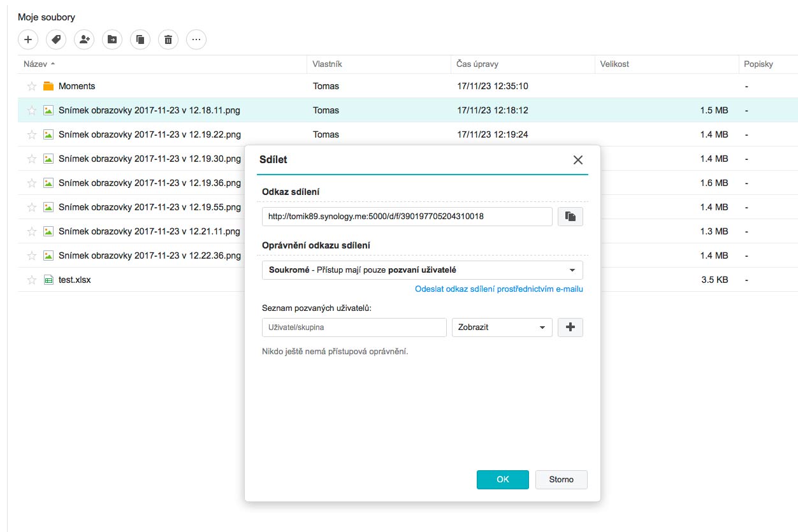Open the share link permission dropdown

point(422,270)
